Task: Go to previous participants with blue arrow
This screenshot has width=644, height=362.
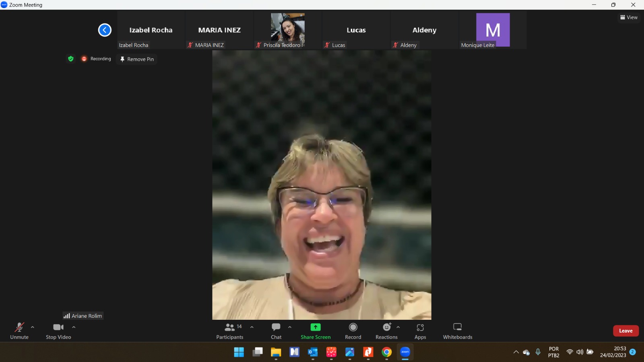Action: pos(105,30)
